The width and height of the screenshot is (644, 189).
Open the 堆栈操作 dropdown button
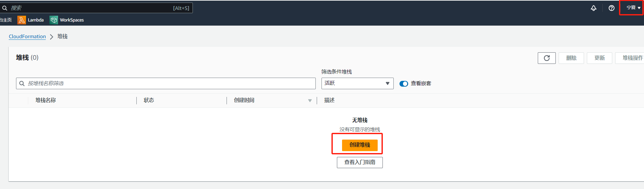click(630, 58)
